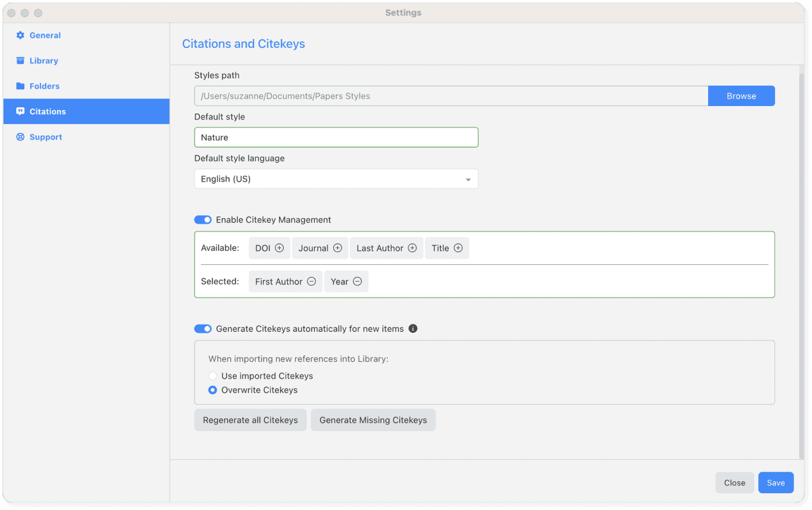Screen dimensions: 812x510
Task: Click the folder icon beside Folders
Action: point(20,86)
